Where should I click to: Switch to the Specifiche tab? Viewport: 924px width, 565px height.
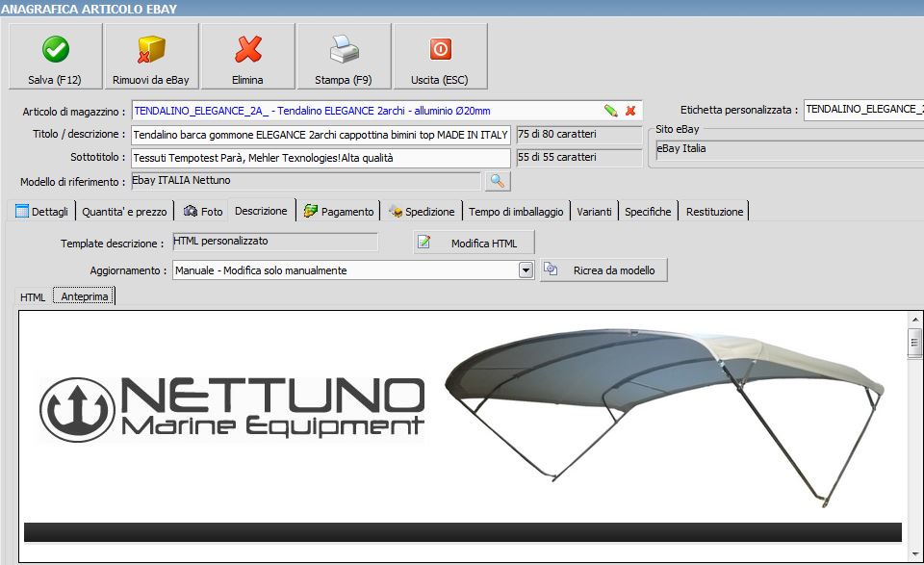[x=648, y=211]
